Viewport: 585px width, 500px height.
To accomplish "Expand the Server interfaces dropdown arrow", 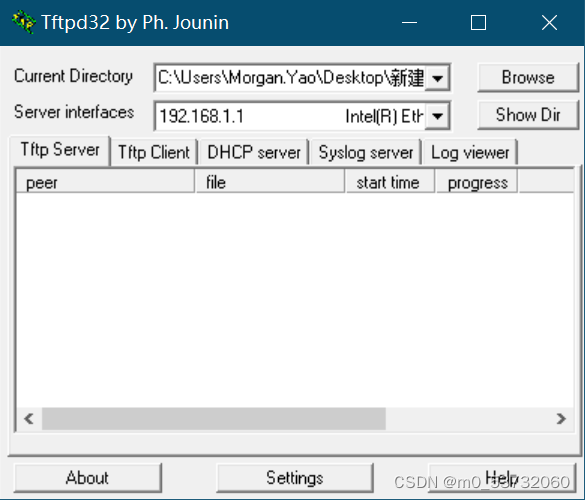I will [x=437, y=116].
